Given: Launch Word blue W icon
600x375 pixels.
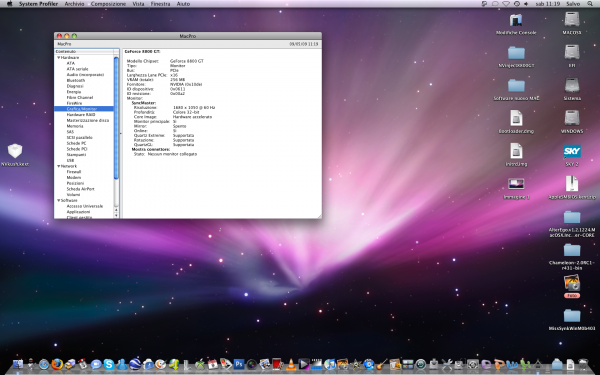Looking at the screenshot, I should point(512,365).
